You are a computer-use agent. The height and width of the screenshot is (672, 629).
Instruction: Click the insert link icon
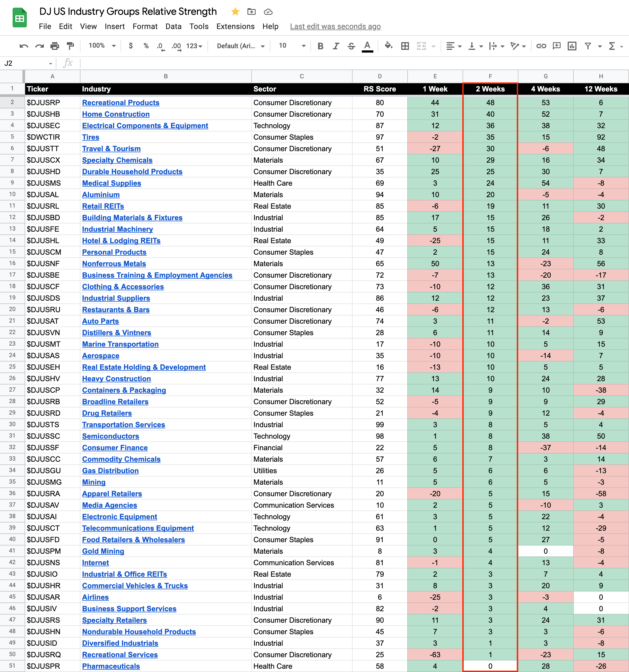[x=541, y=46]
